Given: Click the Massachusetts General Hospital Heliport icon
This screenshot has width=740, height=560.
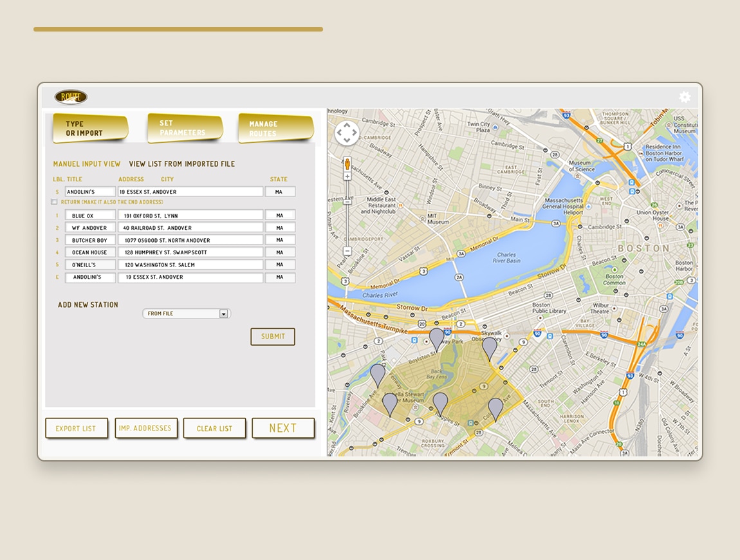Looking at the screenshot, I should (589, 207).
